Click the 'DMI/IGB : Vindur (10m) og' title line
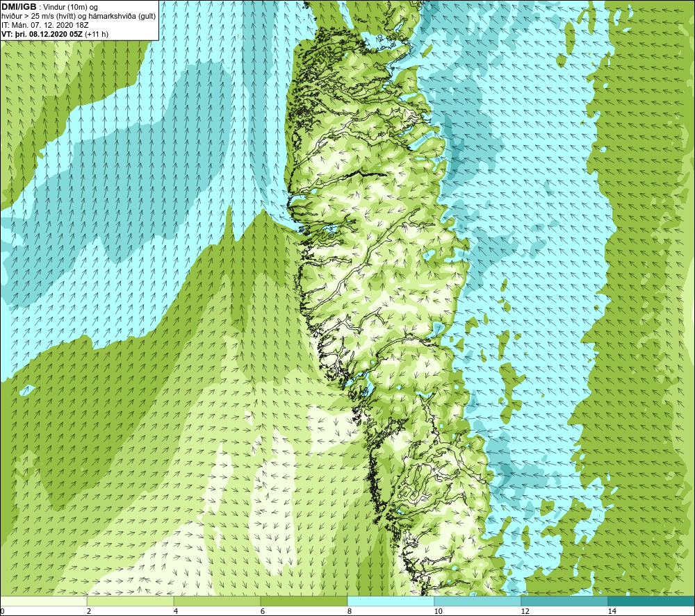This screenshot has height=616, width=695. (49, 7)
